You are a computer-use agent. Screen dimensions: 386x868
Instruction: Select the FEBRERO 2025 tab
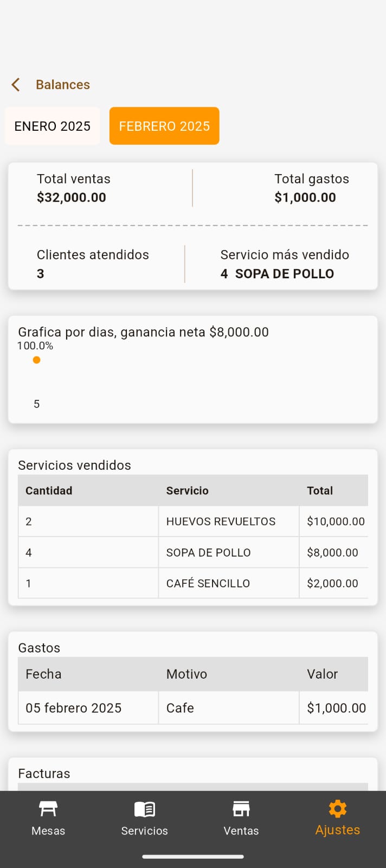(x=164, y=126)
